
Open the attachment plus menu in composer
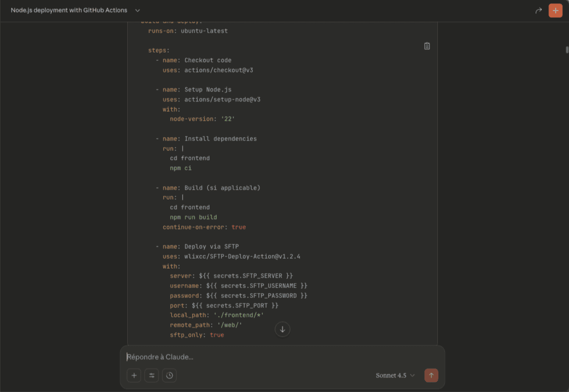[134, 375]
